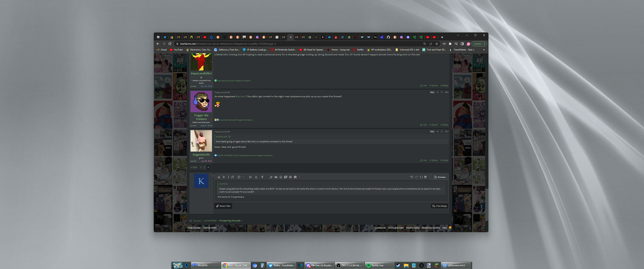The height and width of the screenshot is (269, 644).
Task: Open Prospering Grounds breadcrumb
Action: pyautogui.click(x=230, y=221)
